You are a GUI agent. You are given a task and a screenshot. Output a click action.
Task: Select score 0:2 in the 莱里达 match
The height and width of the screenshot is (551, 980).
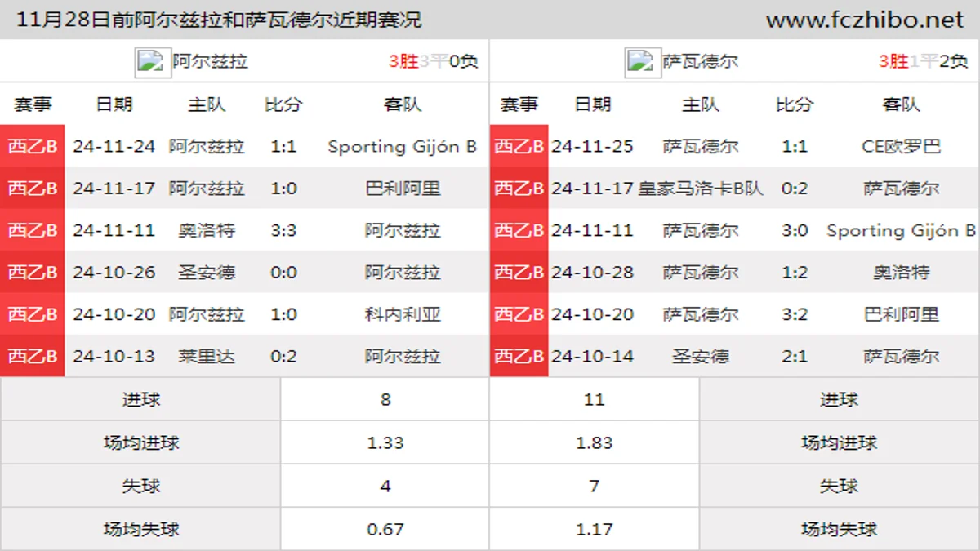[283, 357]
